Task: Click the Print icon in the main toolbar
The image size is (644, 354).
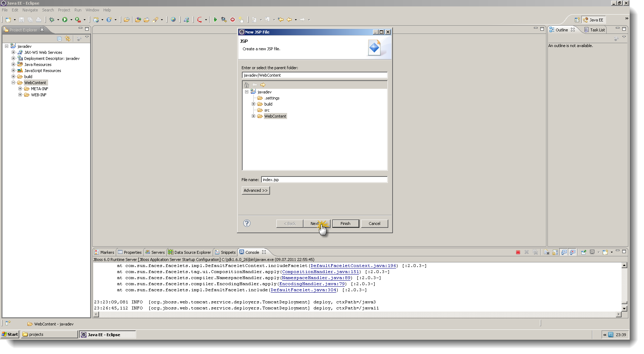Action: pos(39,20)
